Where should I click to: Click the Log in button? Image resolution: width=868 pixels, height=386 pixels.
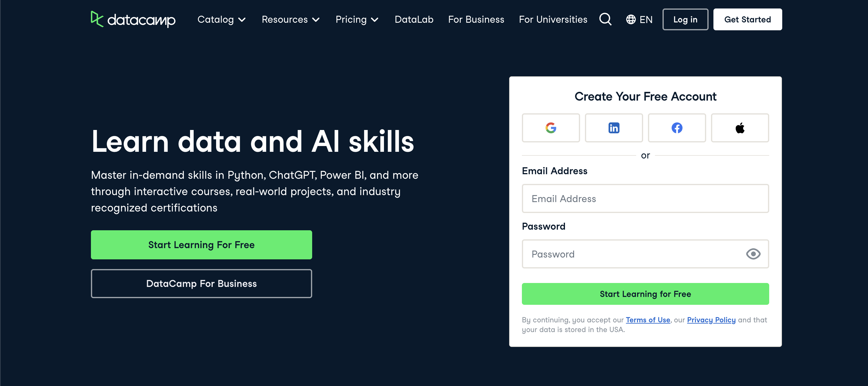coord(685,19)
